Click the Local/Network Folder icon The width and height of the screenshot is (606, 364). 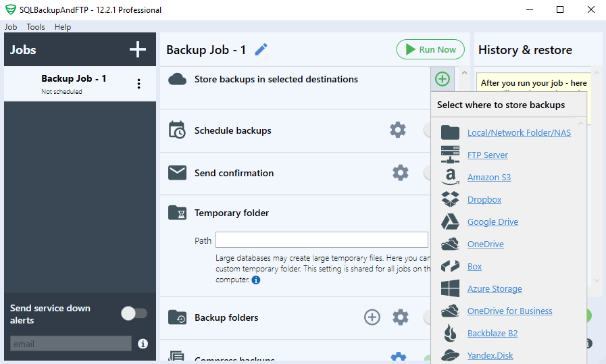(x=450, y=132)
